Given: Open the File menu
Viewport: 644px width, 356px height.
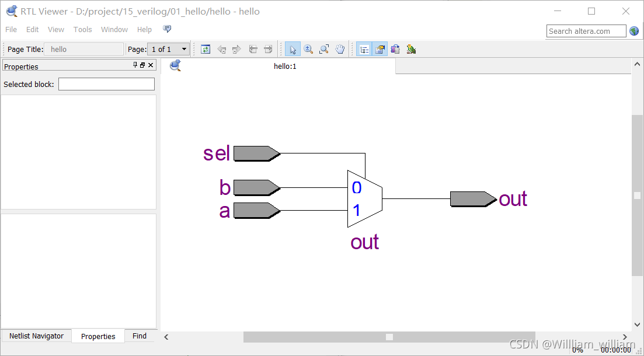Looking at the screenshot, I should click(11, 30).
